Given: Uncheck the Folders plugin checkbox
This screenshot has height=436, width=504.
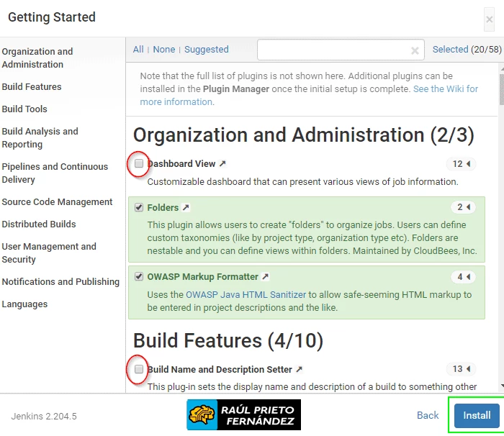Looking at the screenshot, I should (139, 207).
